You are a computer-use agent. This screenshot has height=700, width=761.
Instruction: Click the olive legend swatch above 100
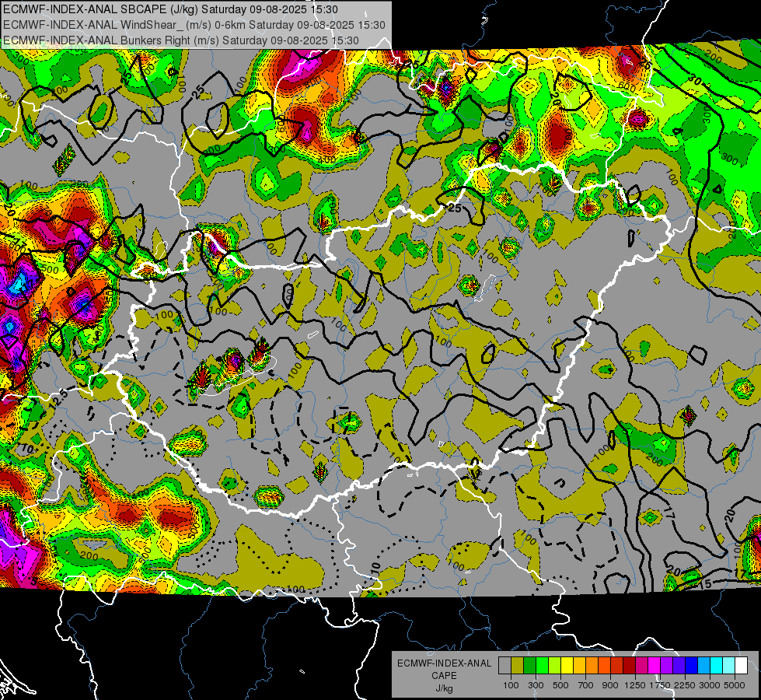tap(518, 666)
